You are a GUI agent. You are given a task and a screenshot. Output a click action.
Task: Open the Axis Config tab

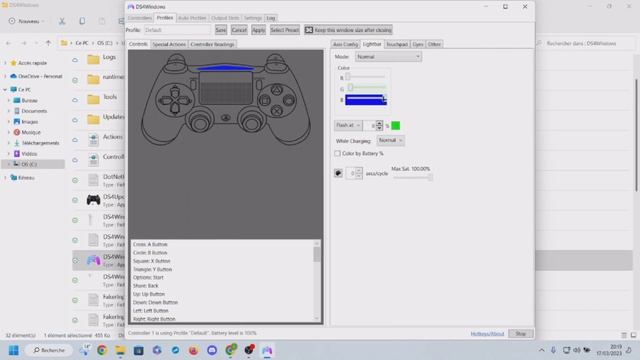click(x=345, y=44)
